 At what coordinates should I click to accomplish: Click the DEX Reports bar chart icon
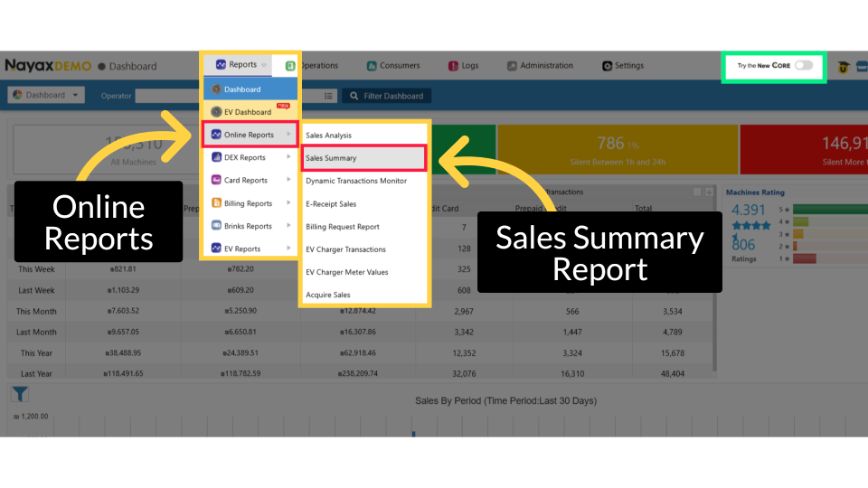(x=216, y=157)
